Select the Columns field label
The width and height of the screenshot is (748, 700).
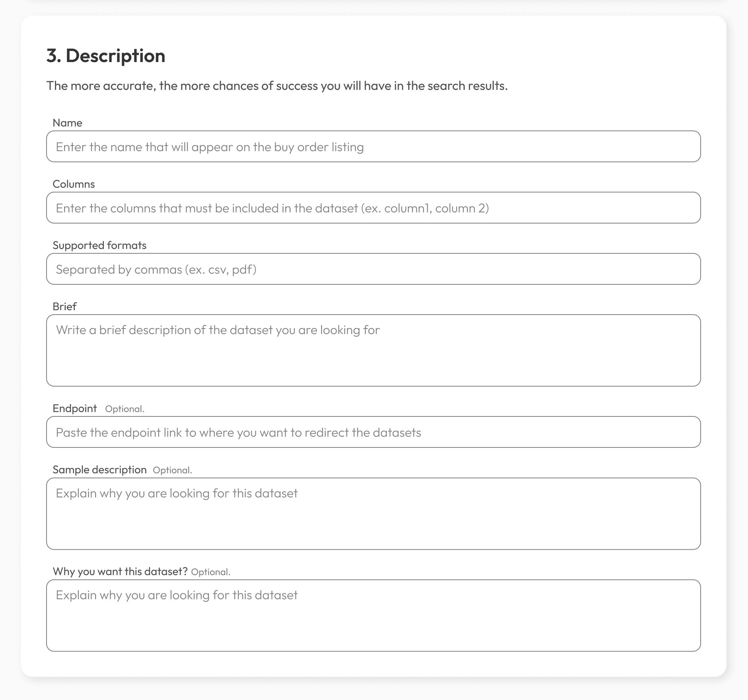click(x=74, y=184)
